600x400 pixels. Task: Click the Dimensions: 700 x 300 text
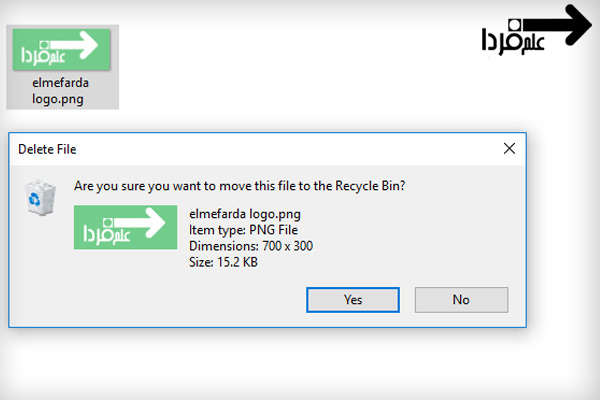[x=250, y=246]
